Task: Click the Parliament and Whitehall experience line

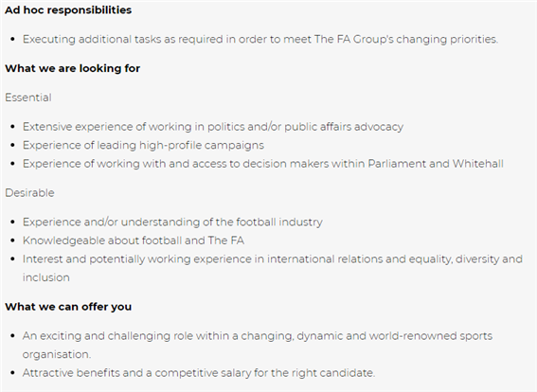Action: pyautogui.click(x=263, y=164)
